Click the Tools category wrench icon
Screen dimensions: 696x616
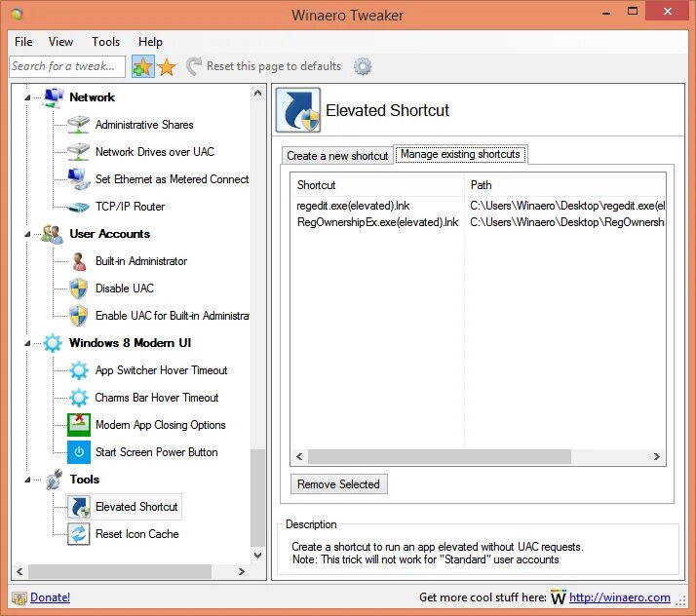54,480
